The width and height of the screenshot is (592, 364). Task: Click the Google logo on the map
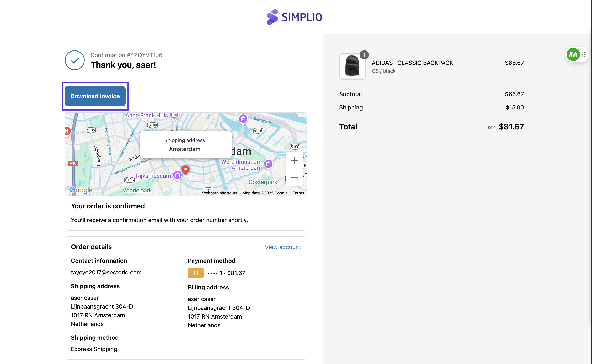click(81, 190)
